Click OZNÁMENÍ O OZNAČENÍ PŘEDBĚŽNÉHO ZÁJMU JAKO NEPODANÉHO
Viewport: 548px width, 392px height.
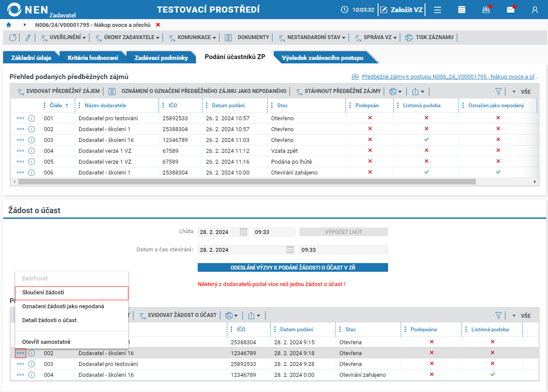pyautogui.click(x=198, y=91)
